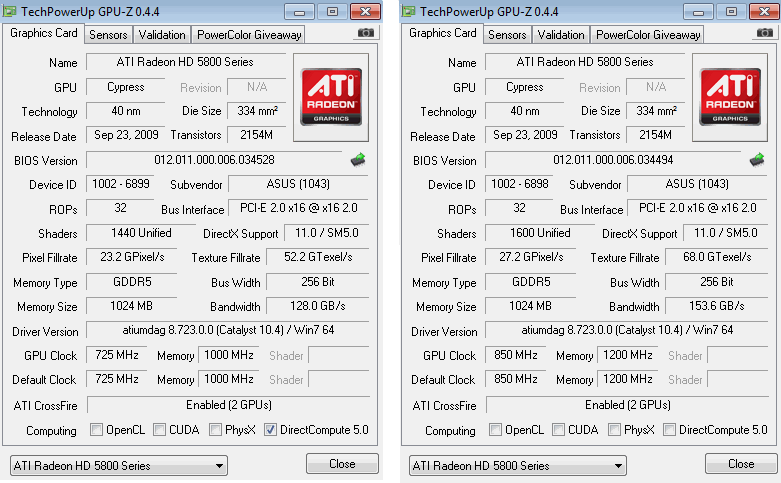Open the PowerColor Giveaway tab in the 1440-shader window

tap(248, 35)
